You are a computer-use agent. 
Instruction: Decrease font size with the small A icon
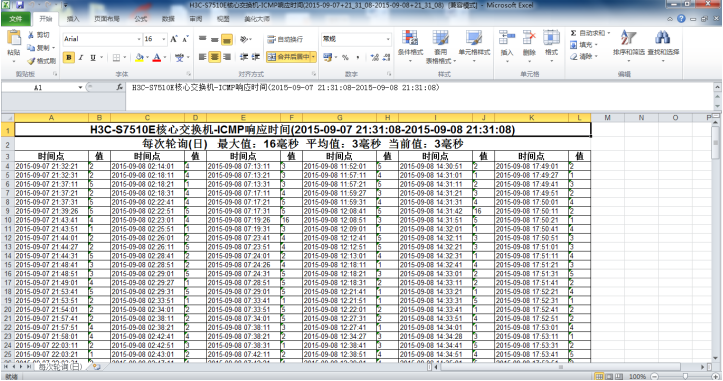click(185, 39)
